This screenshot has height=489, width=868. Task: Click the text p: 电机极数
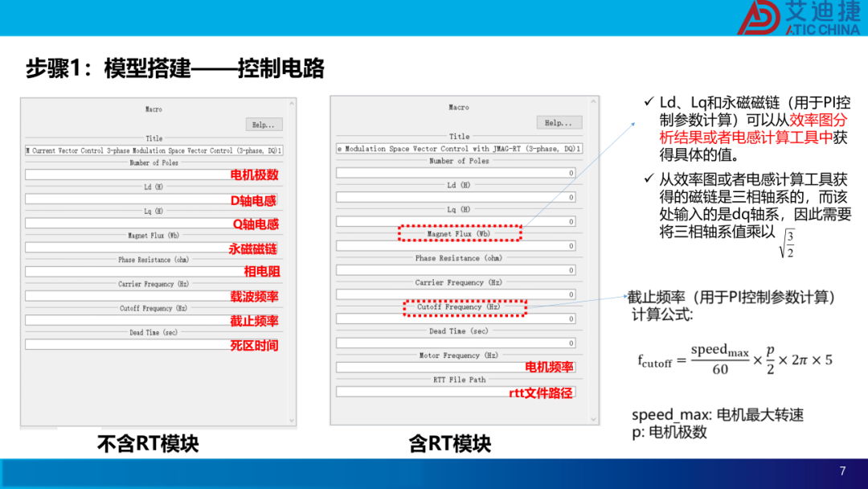669,432
